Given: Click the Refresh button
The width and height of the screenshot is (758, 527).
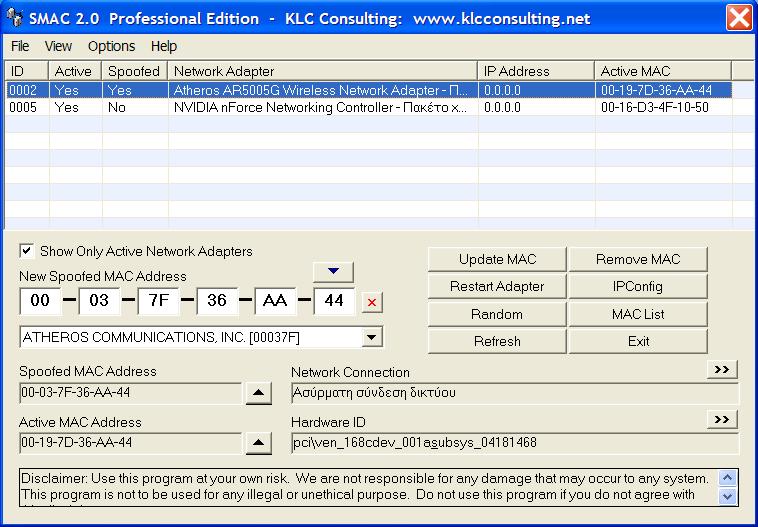Looking at the screenshot, I should tap(497, 341).
